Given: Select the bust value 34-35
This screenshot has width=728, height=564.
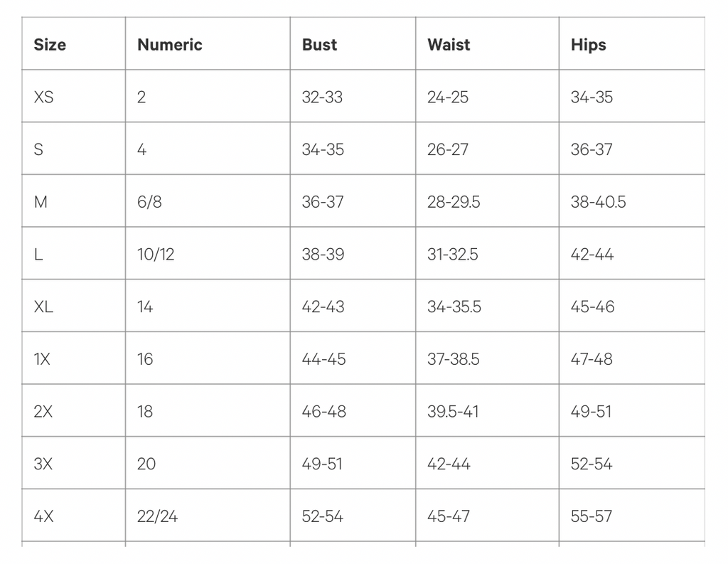Looking at the screenshot, I should (x=323, y=149).
